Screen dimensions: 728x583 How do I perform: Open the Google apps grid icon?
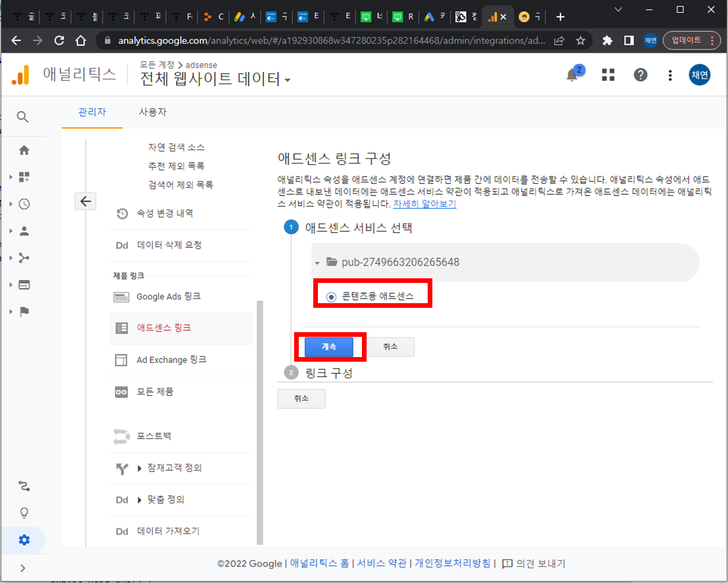(x=608, y=75)
